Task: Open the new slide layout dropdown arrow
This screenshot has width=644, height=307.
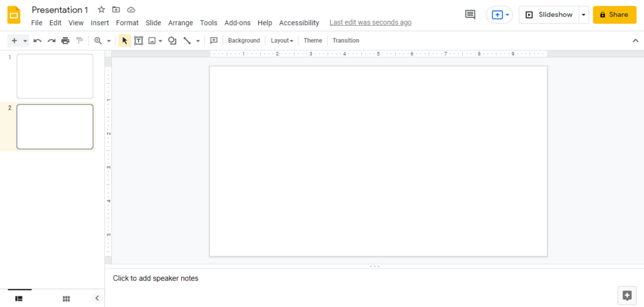Action: pos(25,40)
